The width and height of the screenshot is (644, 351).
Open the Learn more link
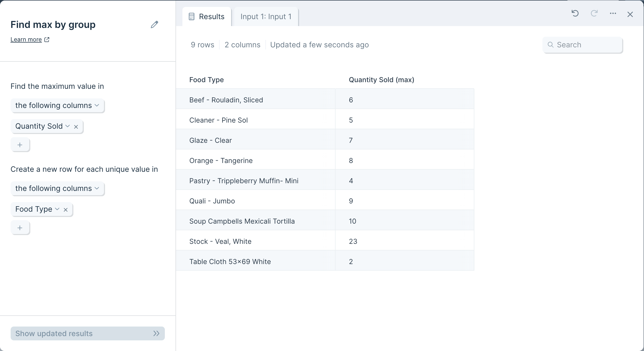tap(26, 39)
